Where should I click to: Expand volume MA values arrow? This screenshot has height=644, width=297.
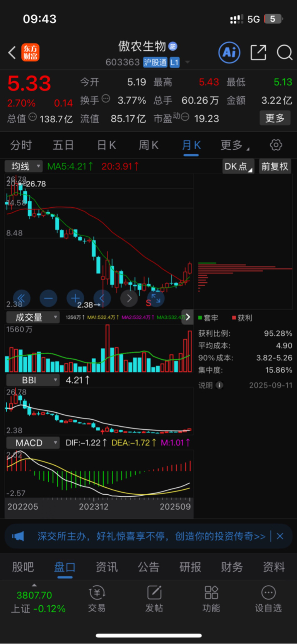188,317
